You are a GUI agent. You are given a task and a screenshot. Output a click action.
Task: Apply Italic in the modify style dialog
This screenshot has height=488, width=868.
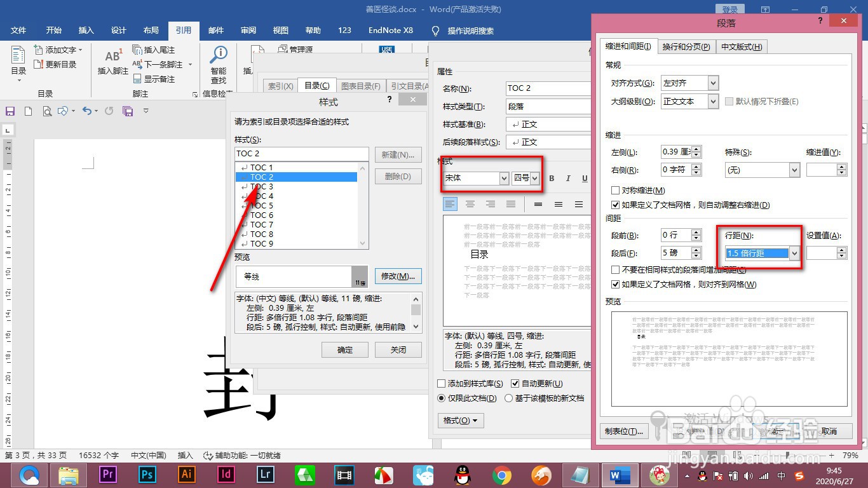click(x=568, y=179)
